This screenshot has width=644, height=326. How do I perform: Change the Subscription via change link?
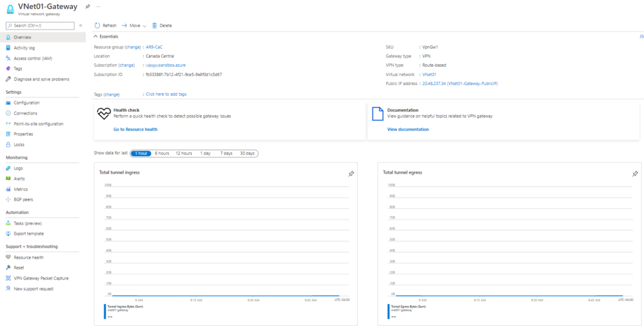click(x=126, y=65)
